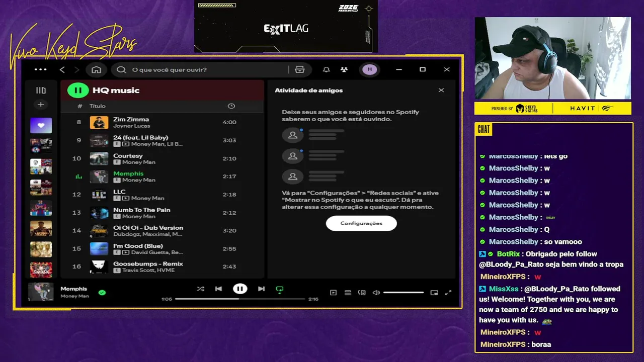Click now-playing title 'Memphis' in bottom bar
The height and width of the screenshot is (362, 644).
tap(74, 289)
